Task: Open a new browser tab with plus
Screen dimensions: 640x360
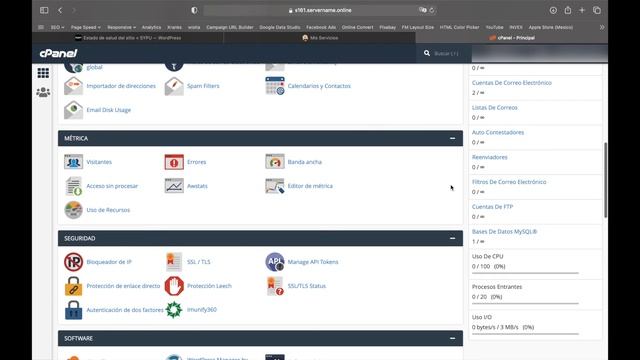Action: click(582, 10)
